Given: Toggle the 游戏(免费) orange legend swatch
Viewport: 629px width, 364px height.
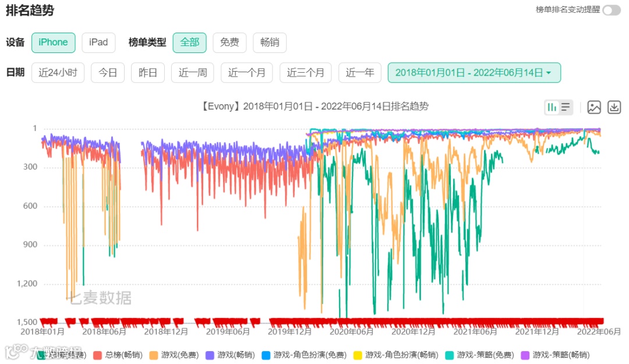Looking at the screenshot, I should (154, 355).
